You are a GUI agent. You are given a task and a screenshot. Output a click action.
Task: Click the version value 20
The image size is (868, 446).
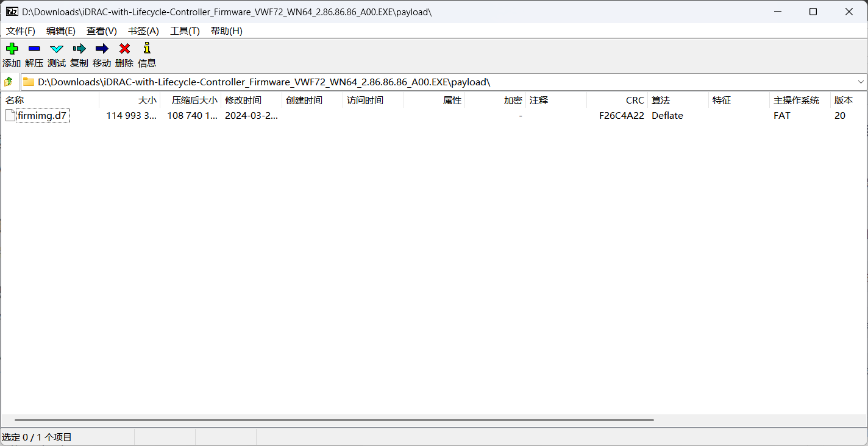coord(840,116)
